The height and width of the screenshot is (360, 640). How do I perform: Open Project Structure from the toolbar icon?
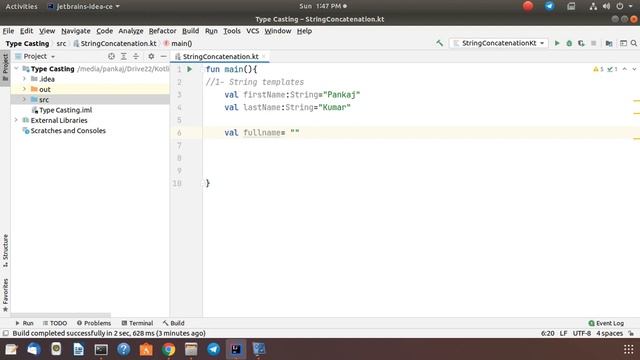click(x=609, y=43)
